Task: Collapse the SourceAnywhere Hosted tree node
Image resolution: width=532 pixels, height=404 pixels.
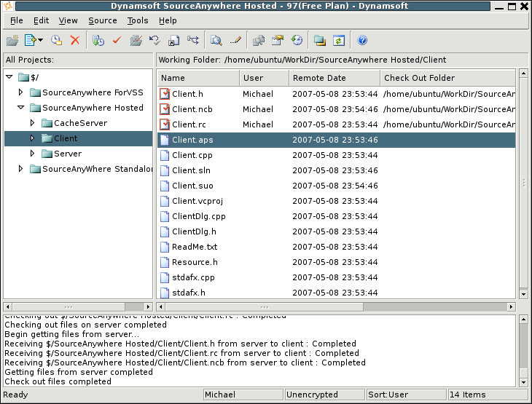Action: pos(21,108)
